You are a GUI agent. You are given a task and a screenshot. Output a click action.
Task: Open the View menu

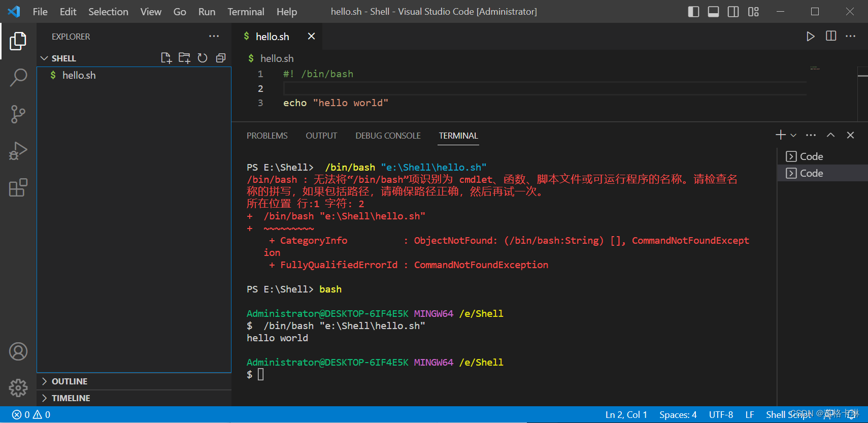tap(151, 11)
